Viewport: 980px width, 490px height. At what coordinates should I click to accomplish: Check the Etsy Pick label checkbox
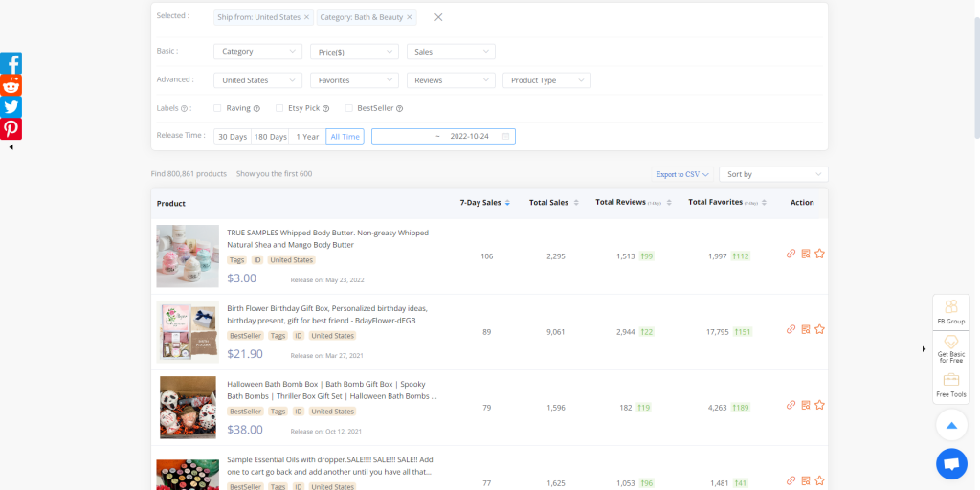[279, 108]
